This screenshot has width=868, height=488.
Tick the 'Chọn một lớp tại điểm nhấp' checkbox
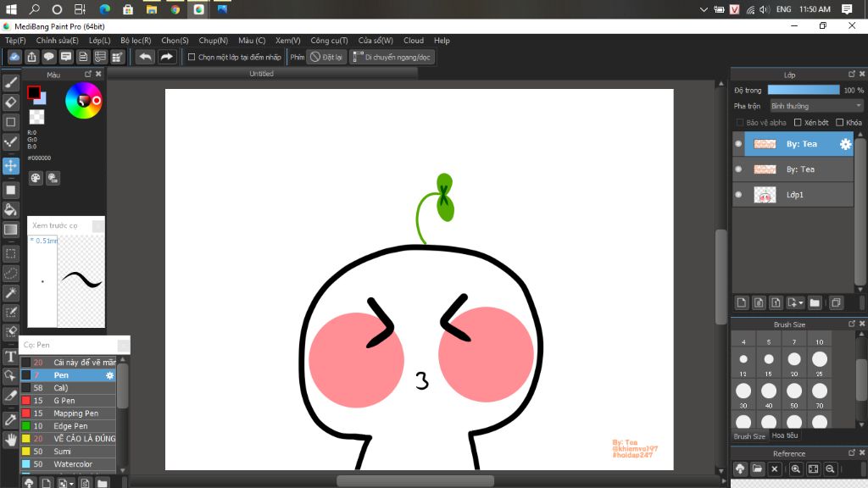point(192,57)
